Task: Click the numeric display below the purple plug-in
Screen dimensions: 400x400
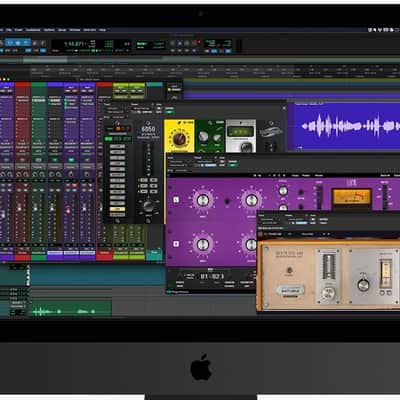Action: pos(212,276)
